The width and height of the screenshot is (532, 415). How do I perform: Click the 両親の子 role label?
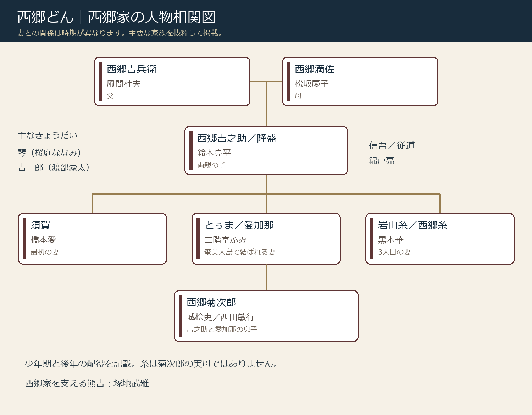(211, 165)
